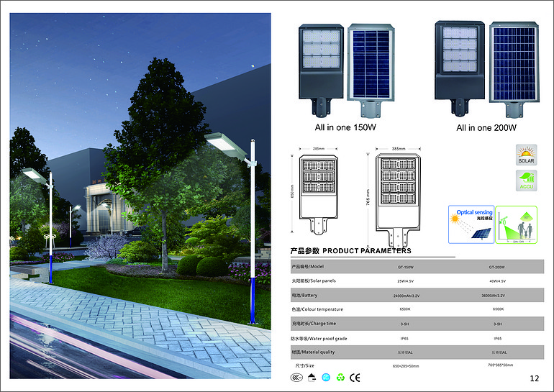Click the PRODUCT PARAMETERS heading
Viewport: 554px width, 392px height.
click(350, 251)
